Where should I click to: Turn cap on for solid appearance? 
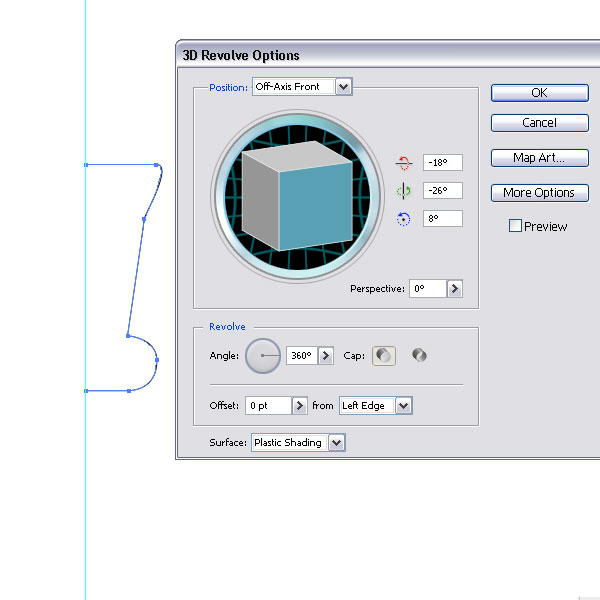pyautogui.click(x=384, y=355)
